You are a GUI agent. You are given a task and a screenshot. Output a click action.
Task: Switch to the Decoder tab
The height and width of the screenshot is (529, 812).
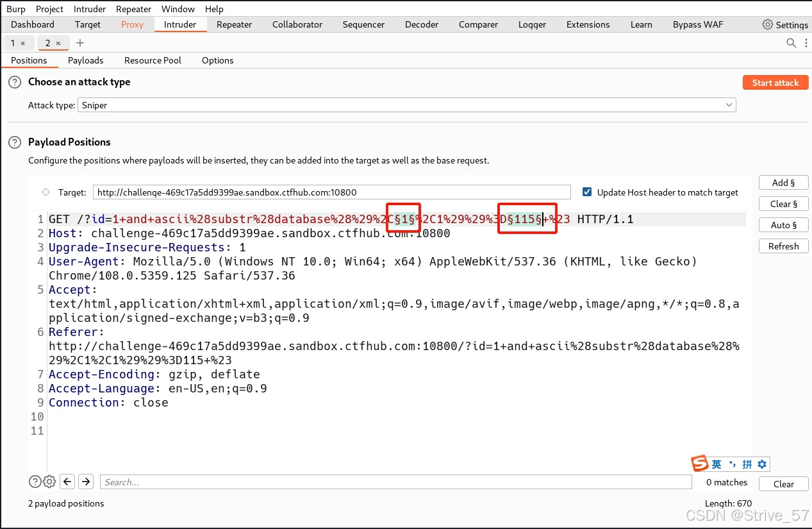(422, 24)
